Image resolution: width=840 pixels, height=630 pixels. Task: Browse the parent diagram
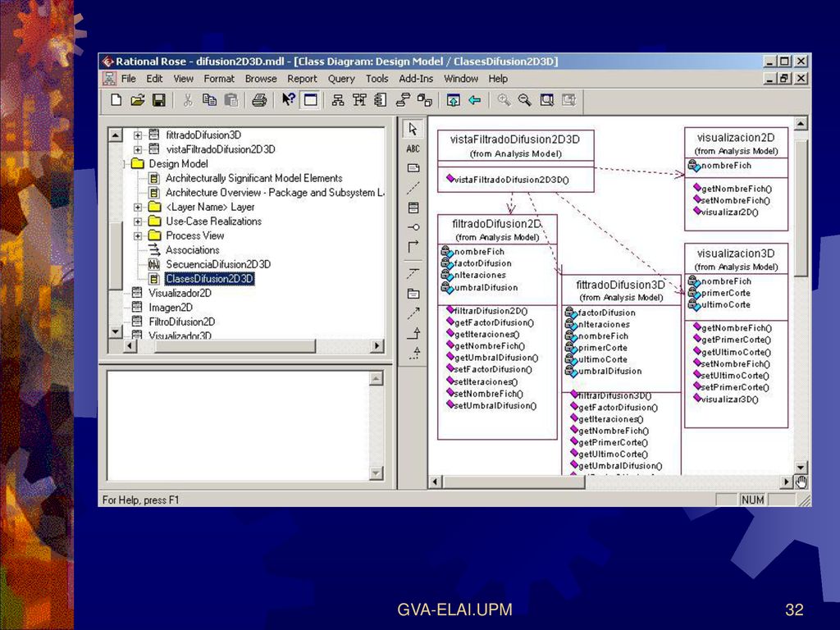point(453,100)
